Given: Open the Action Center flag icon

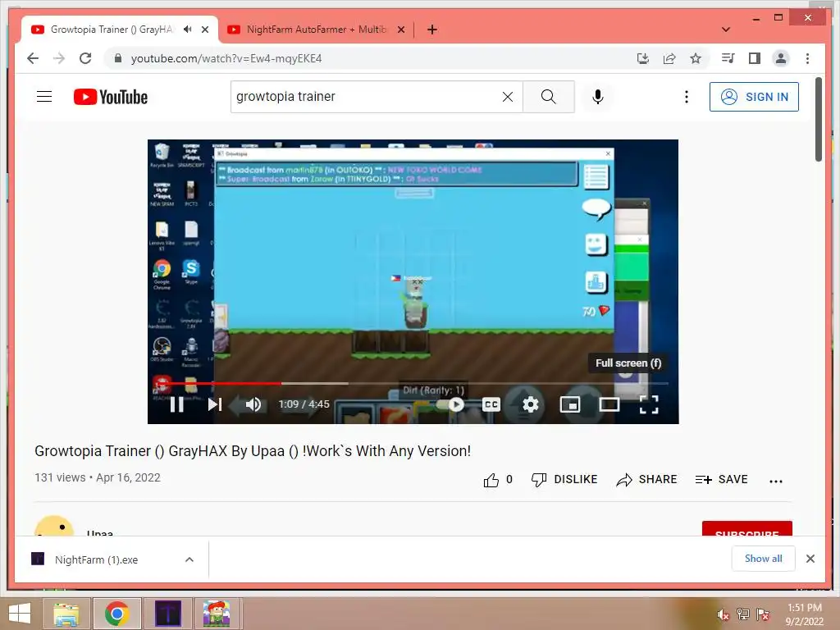Looking at the screenshot, I should click(763, 614).
